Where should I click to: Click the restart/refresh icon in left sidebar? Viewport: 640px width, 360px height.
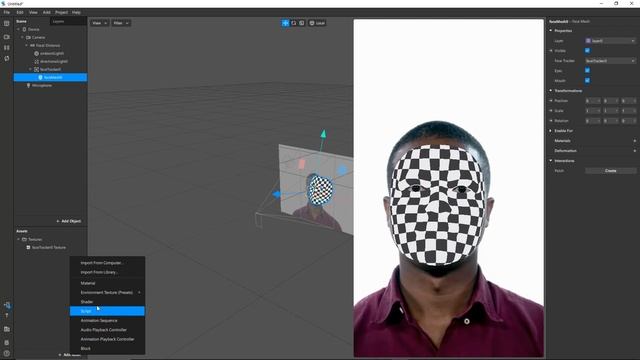(x=7, y=58)
